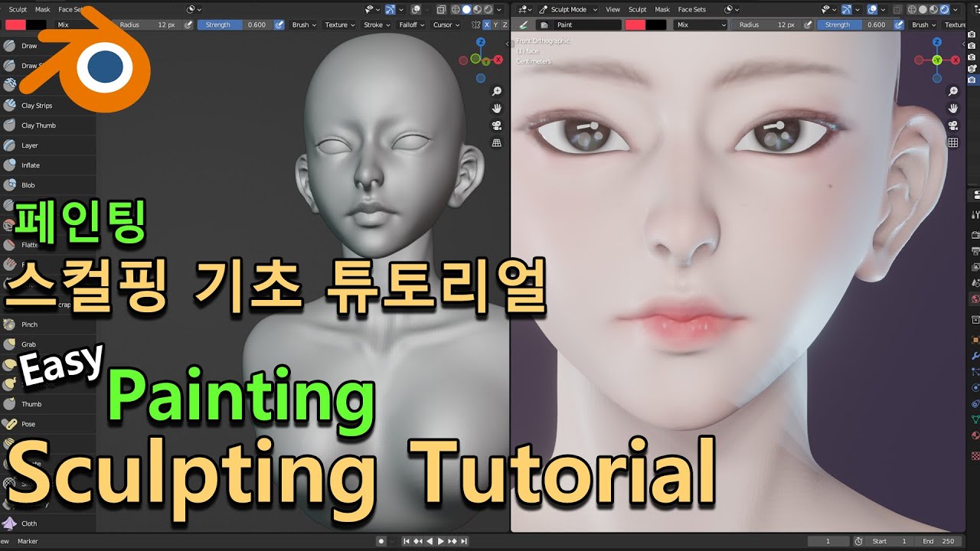Select the Pinch brush

[x=47, y=324]
